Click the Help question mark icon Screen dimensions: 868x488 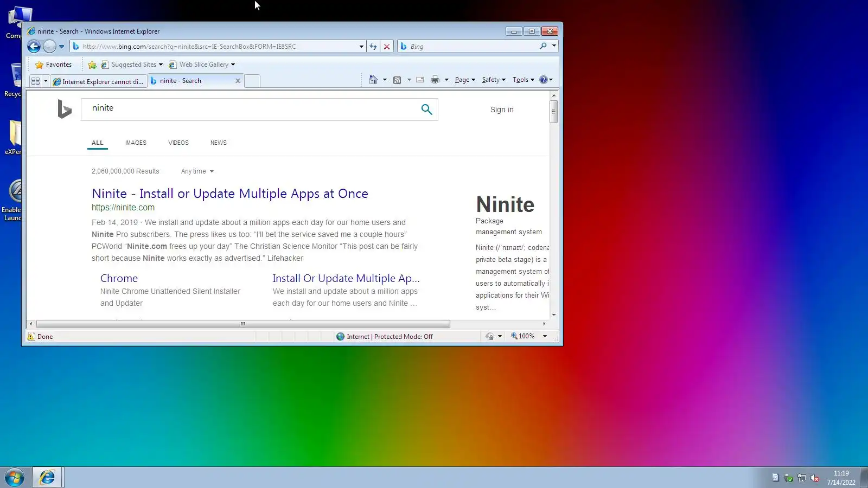(544, 80)
